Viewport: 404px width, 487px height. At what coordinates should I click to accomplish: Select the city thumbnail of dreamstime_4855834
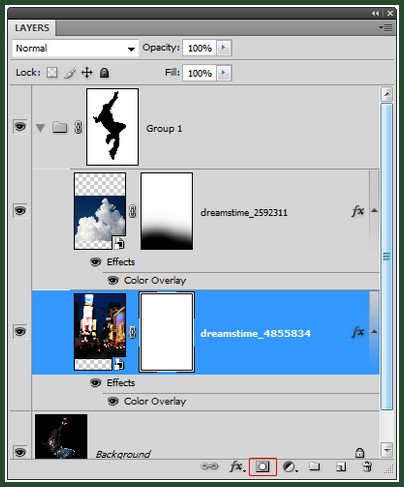[x=100, y=332]
